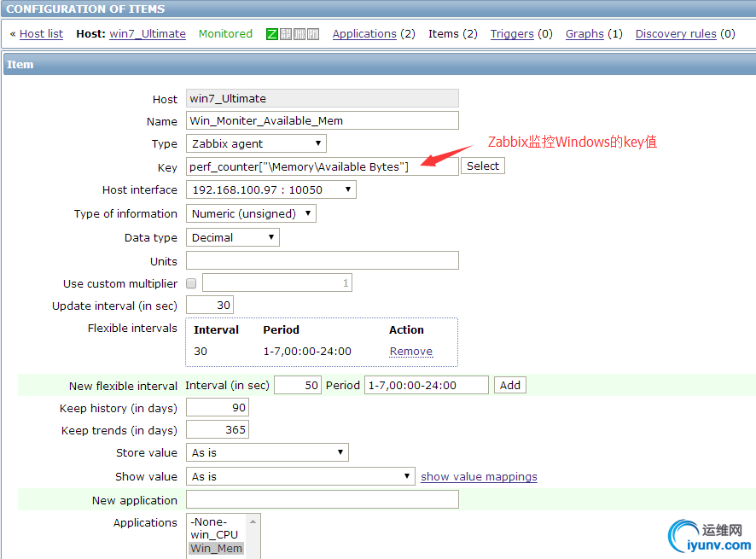This screenshot has width=756, height=559.
Task: Open the Items (2) section
Action: click(453, 34)
